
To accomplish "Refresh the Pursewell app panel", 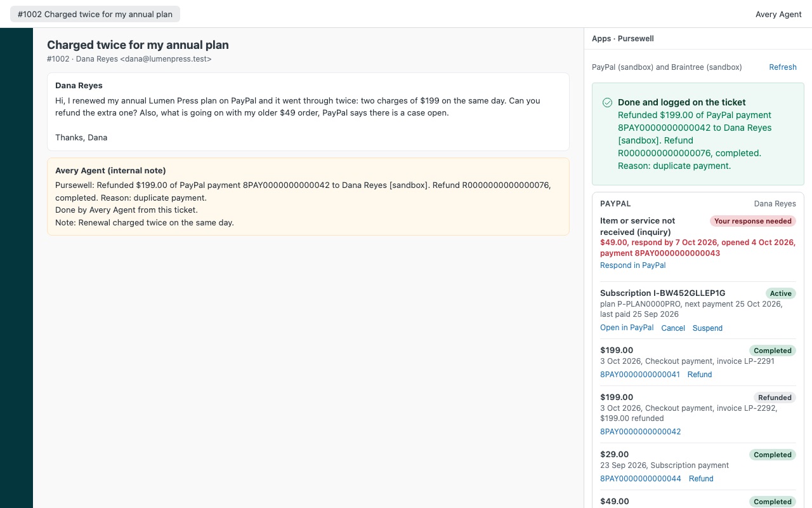I will [x=783, y=67].
